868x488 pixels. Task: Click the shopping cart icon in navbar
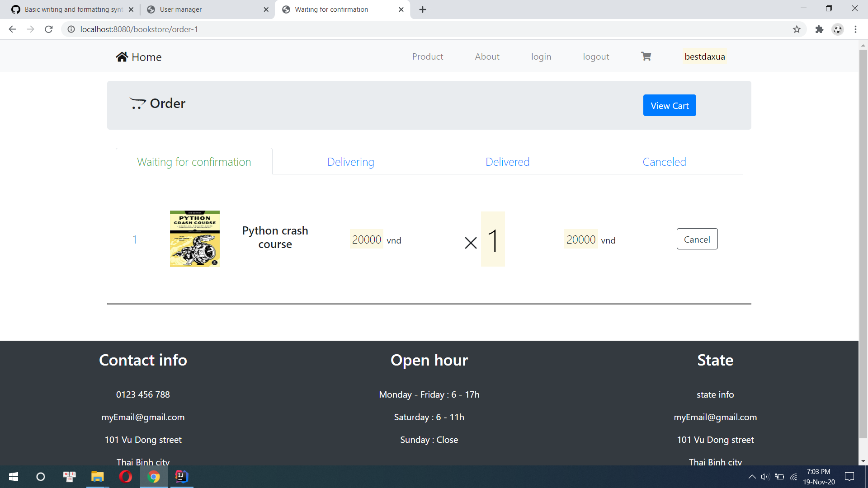[x=646, y=56]
